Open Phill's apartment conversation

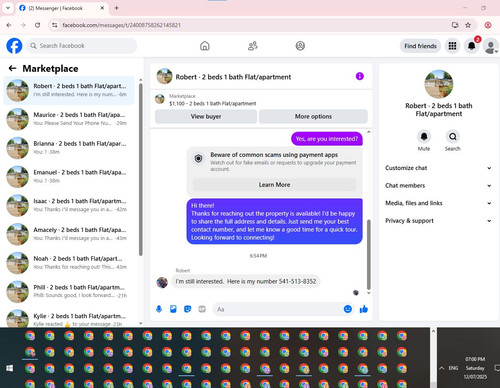coord(69,291)
